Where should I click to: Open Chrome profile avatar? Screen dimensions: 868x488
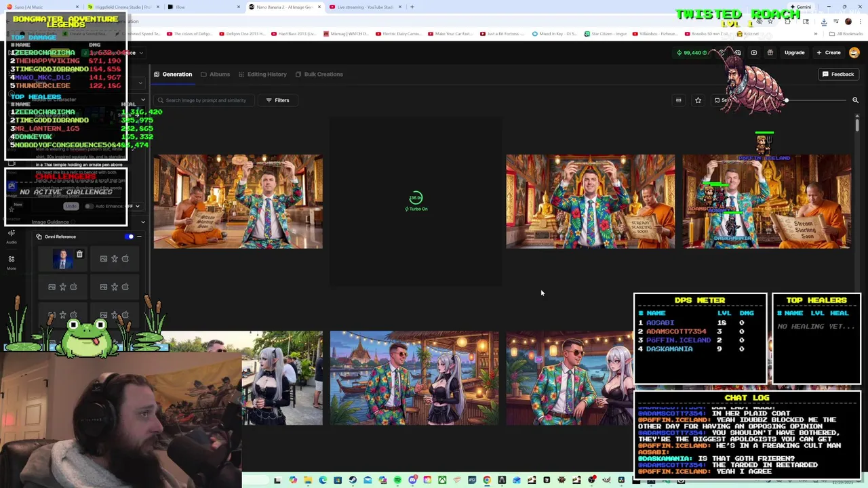point(848,21)
